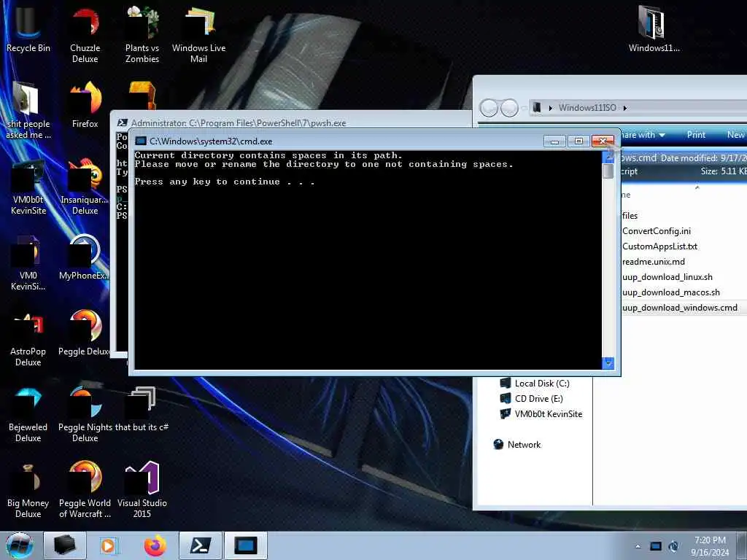Select readme.unix.md in file list

pos(654,262)
